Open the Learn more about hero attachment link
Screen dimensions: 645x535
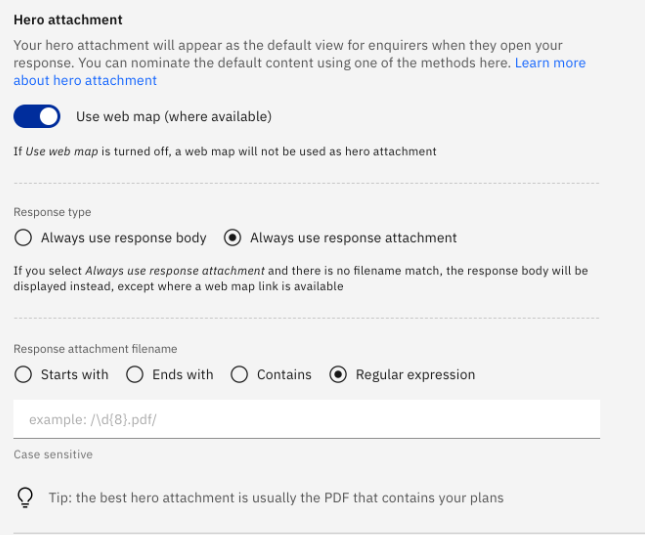pyautogui.click(x=550, y=63)
